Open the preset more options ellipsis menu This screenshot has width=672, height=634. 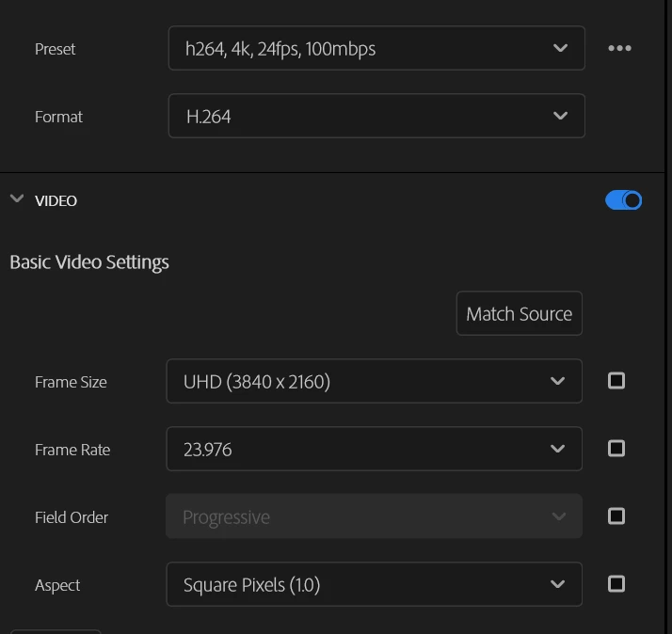coord(619,48)
